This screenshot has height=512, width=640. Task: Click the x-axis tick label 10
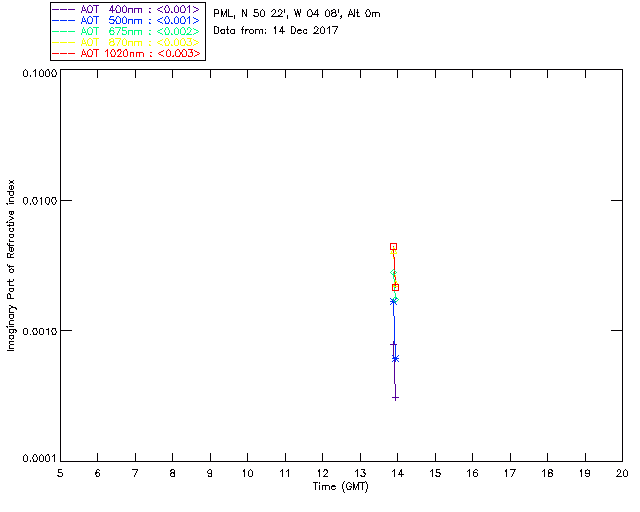247,474
